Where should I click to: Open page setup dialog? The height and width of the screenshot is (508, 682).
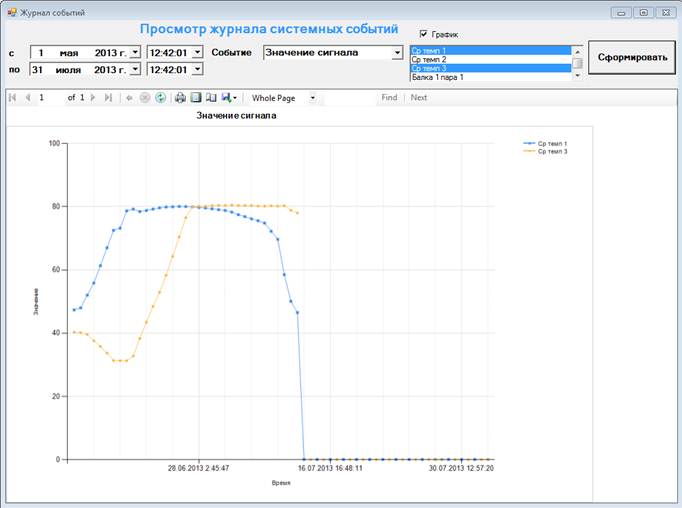click(211, 98)
